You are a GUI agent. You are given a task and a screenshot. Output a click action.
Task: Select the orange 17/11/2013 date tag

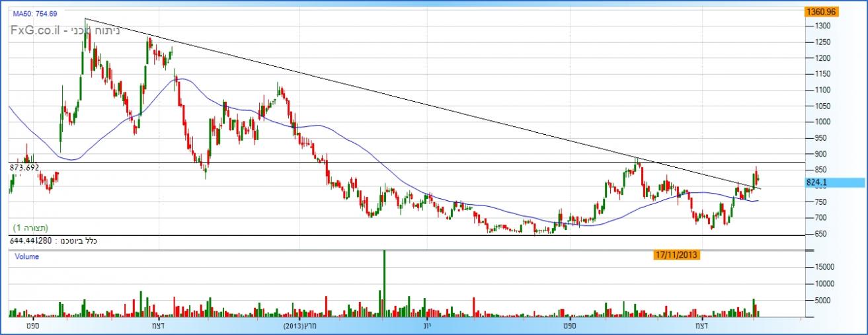pyautogui.click(x=676, y=254)
